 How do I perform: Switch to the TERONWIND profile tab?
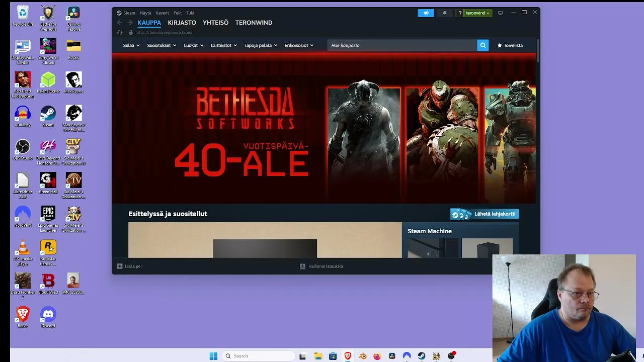click(x=254, y=23)
